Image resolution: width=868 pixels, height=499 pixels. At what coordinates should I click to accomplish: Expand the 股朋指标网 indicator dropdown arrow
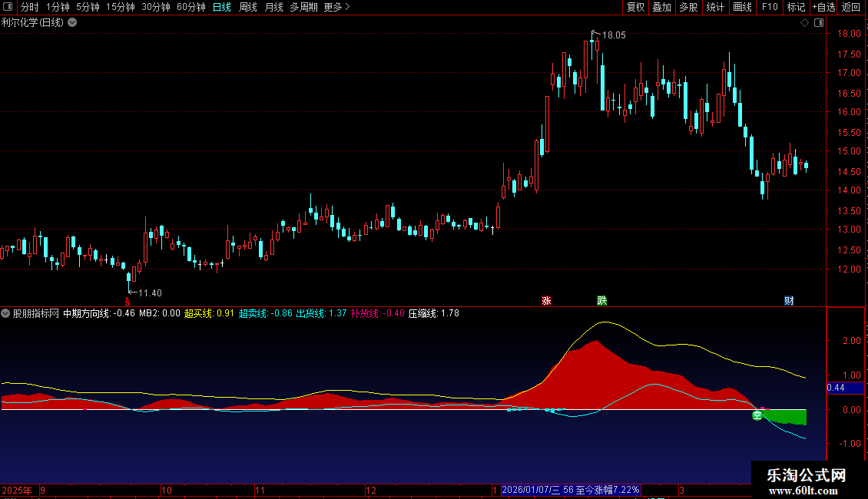click(x=5, y=313)
